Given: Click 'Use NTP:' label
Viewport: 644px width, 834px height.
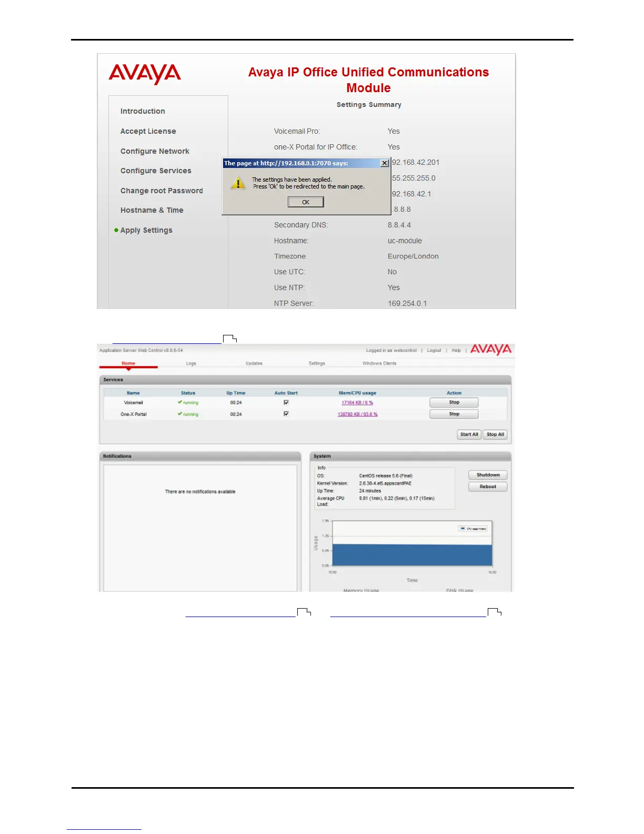Looking at the screenshot, I should click(289, 287).
